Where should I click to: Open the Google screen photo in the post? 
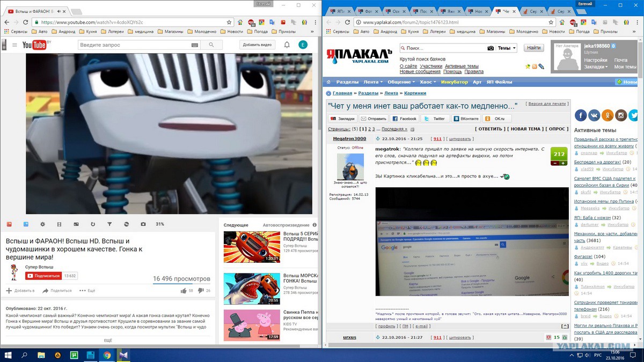(472, 241)
